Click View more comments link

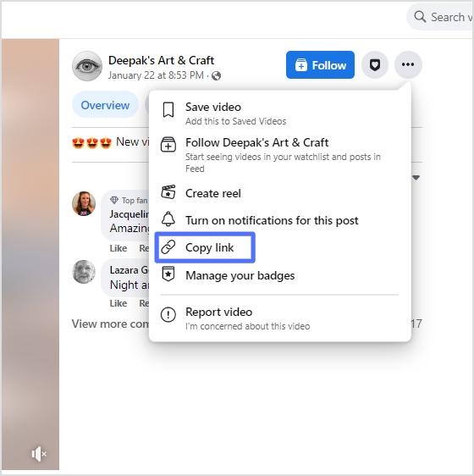[x=110, y=324]
